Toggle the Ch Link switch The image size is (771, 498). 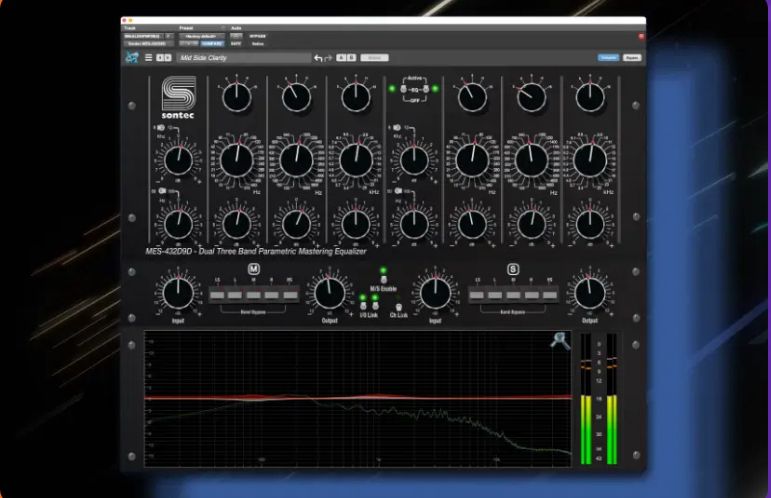[x=398, y=305]
